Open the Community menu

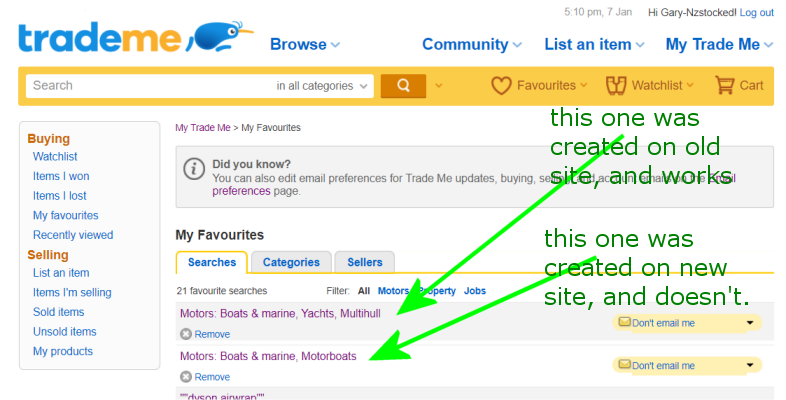(x=471, y=44)
